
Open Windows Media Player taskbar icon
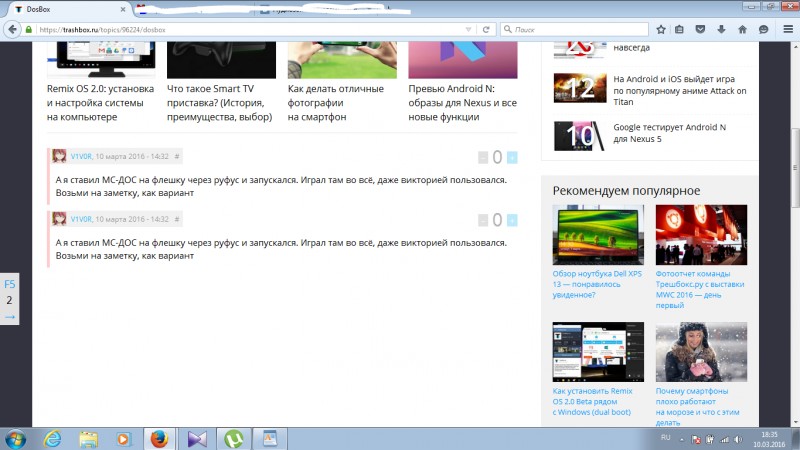tap(123, 439)
